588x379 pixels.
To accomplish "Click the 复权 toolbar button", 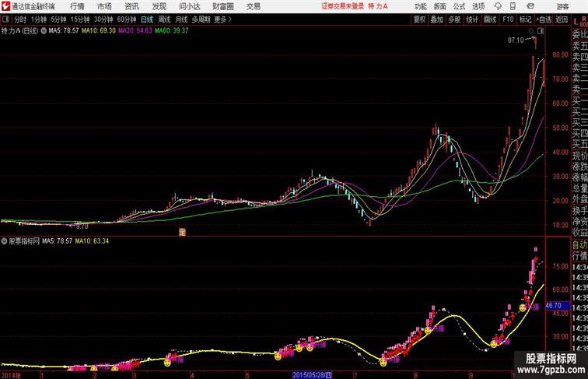I will (x=420, y=19).
